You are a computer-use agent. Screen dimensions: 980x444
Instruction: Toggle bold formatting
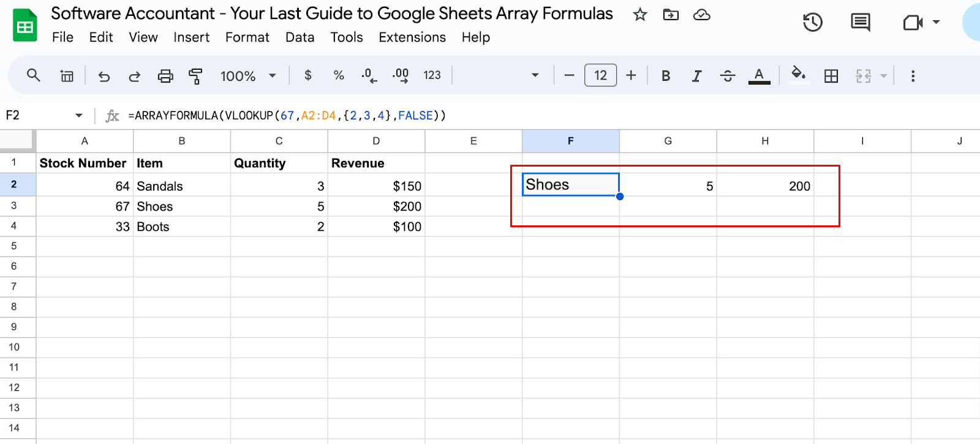click(x=666, y=76)
